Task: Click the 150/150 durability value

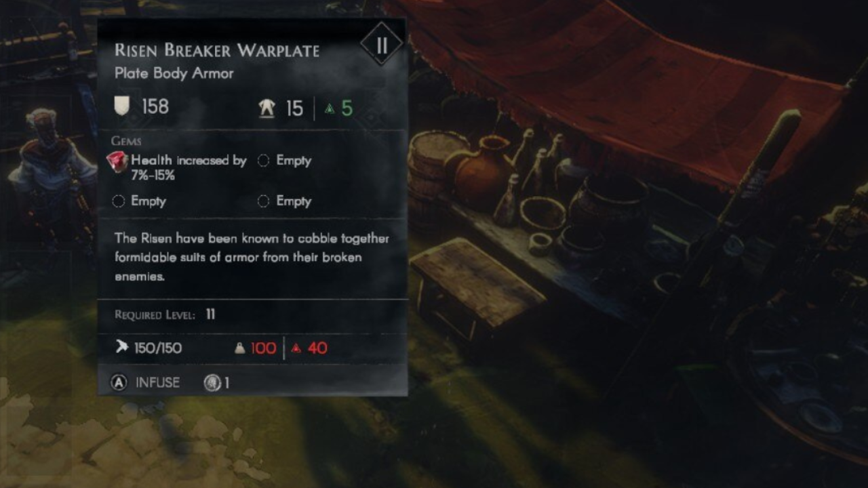Action: click(x=158, y=348)
